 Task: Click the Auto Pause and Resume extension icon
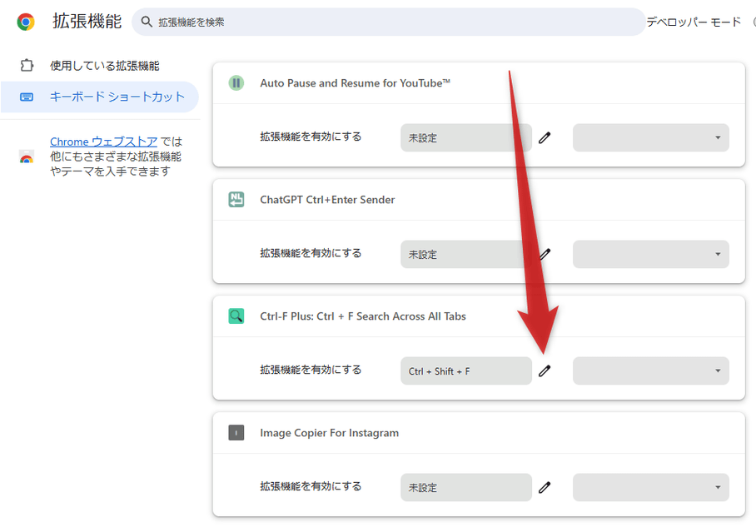pos(236,83)
